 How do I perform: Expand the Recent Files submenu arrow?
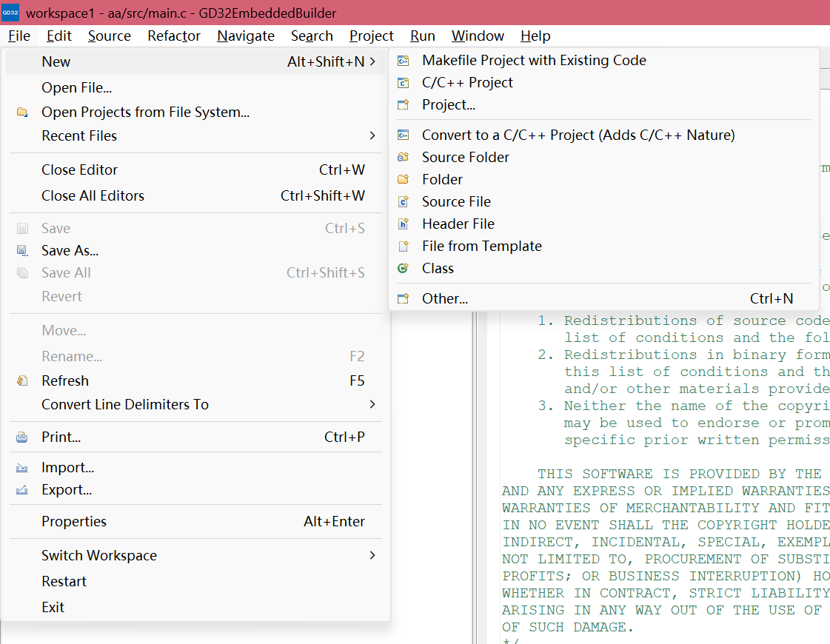click(x=372, y=135)
